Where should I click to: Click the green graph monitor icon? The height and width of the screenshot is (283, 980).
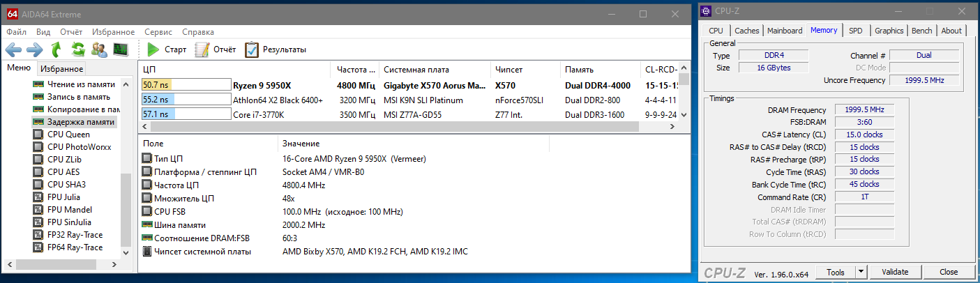pyautogui.click(x=121, y=49)
